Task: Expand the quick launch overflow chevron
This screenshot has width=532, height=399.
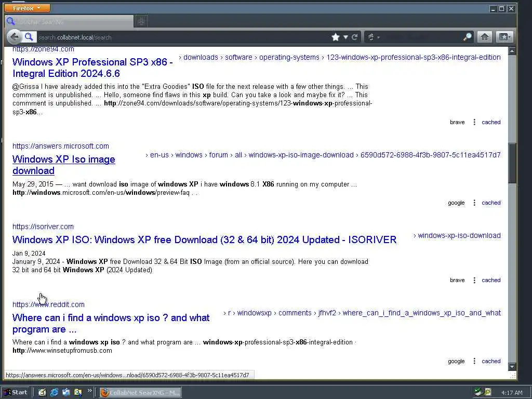Action: tap(89, 391)
